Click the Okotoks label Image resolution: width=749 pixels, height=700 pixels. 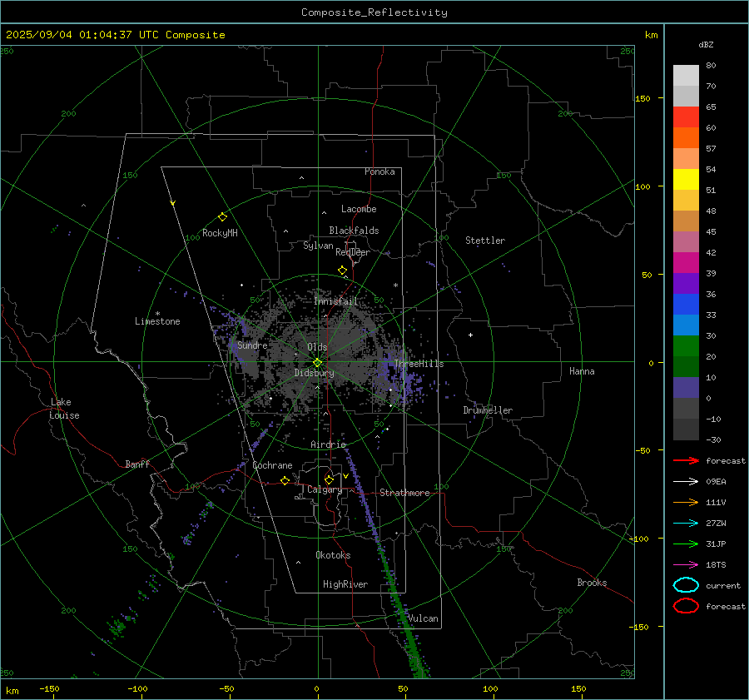(333, 555)
